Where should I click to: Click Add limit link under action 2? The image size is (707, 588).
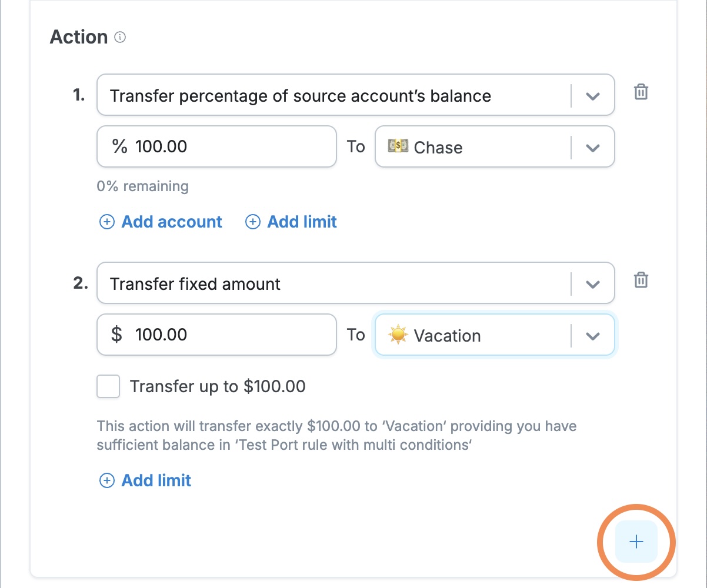[156, 481]
